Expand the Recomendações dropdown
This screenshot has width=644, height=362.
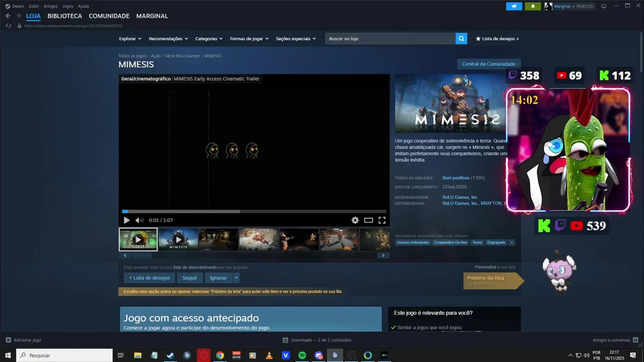coord(168,39)
